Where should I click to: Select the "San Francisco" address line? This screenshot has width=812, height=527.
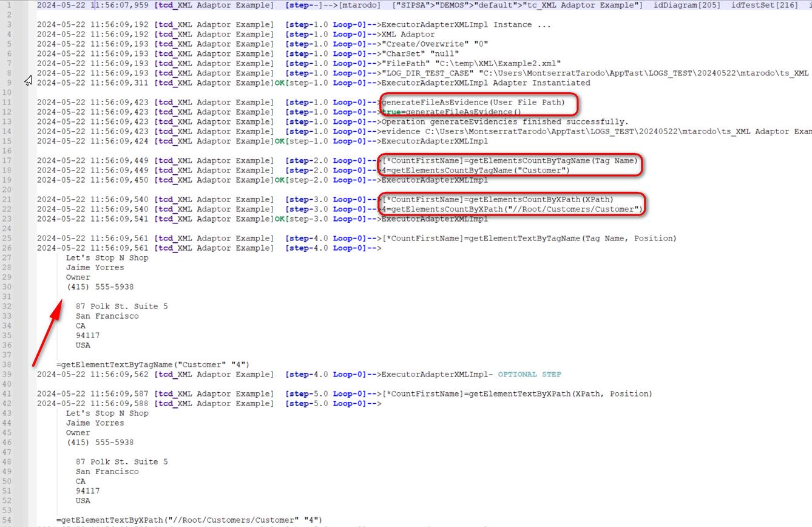(108, 316)
